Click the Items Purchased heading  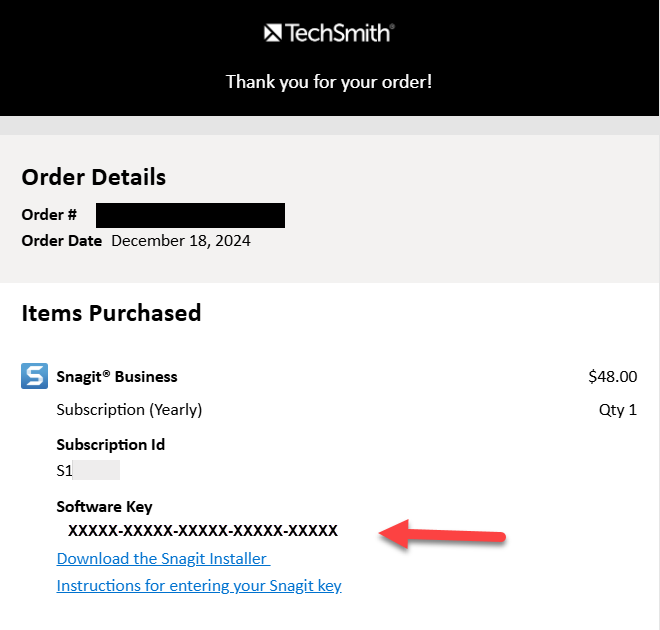[x=111, y=313]
